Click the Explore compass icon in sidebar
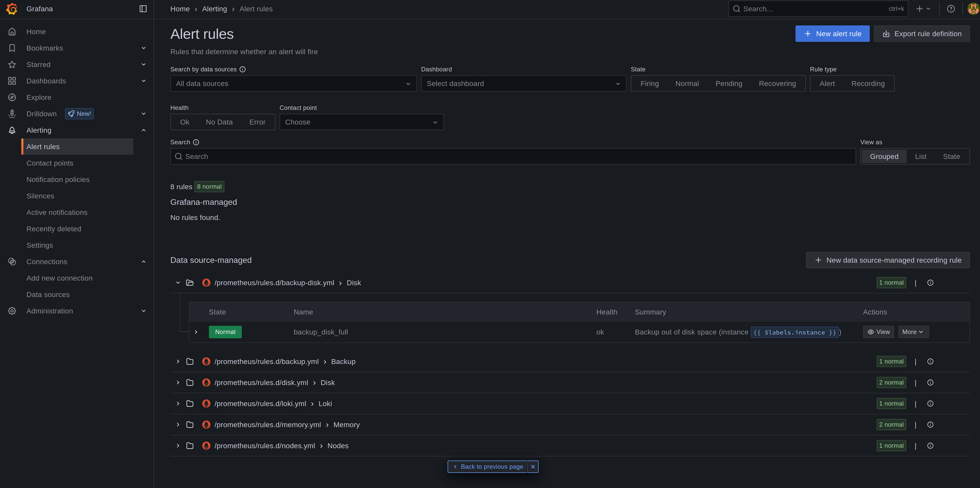980x488 pixels. coord(12,97)
